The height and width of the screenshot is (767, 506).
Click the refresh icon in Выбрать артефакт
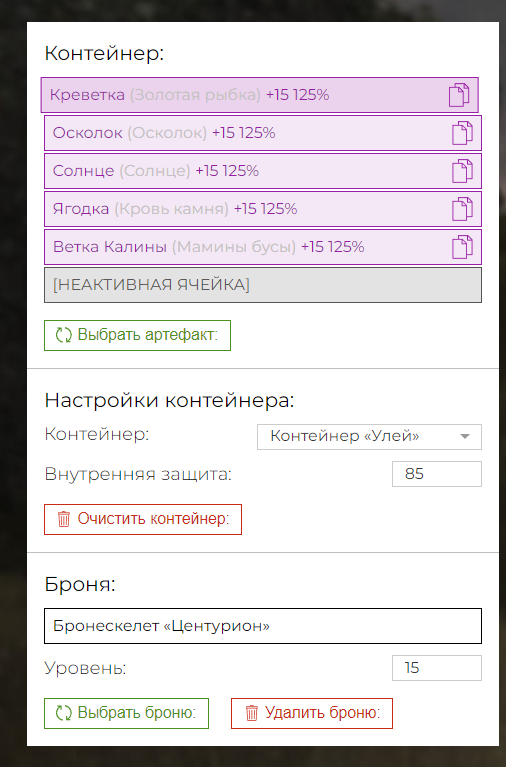pos(64,335)
